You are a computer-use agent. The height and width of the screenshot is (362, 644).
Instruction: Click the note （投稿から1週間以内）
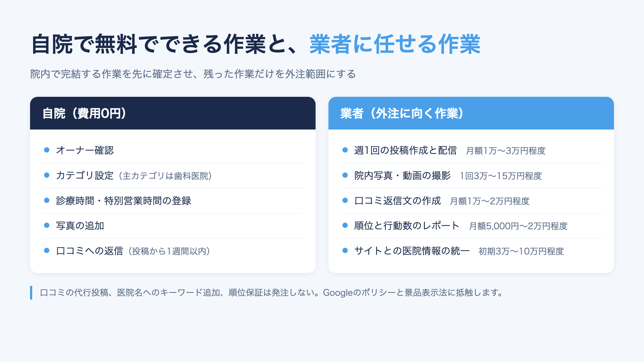coord(169,251)
